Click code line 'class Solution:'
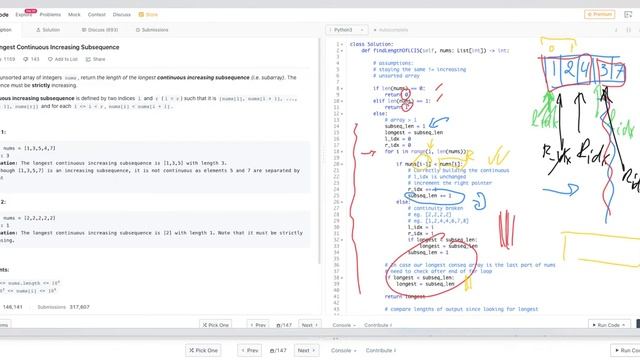The width and height of the screenshot is (640, 360). (371, 44)
